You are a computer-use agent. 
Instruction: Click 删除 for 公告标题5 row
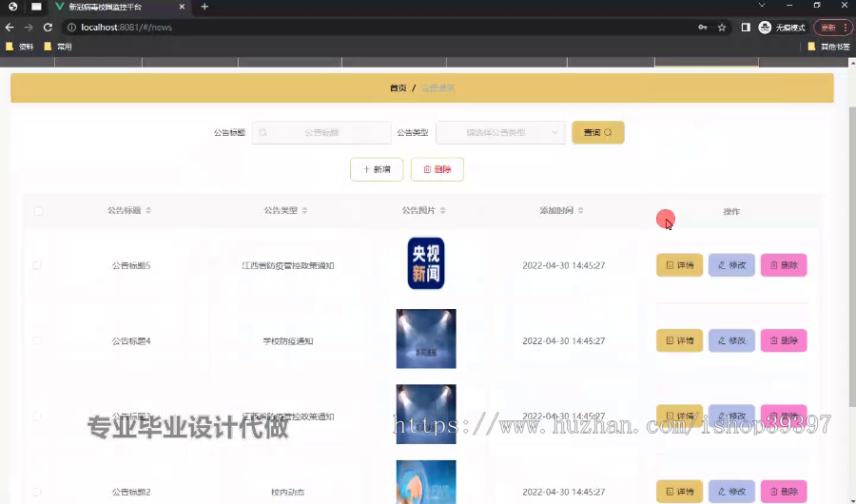(x=784, y=265)
